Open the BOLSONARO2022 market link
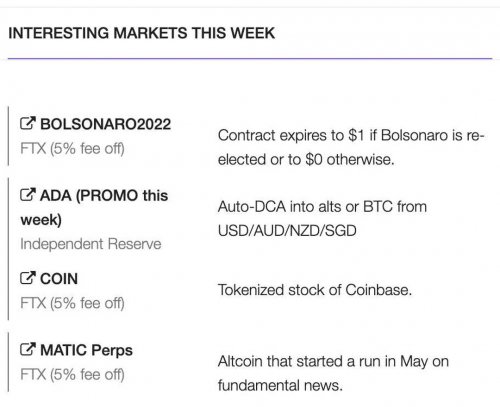The image size is (500, 407). click(105, 124)
